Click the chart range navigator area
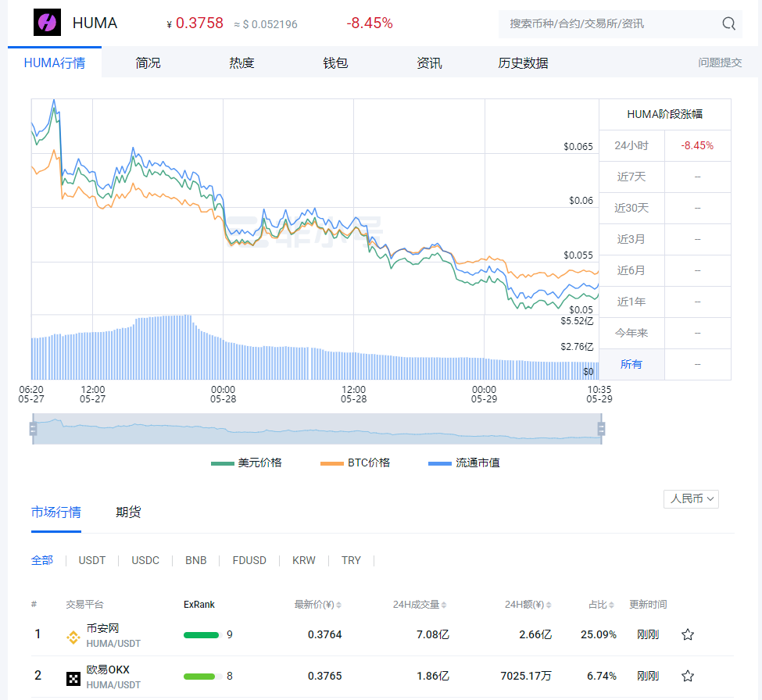 317,429
